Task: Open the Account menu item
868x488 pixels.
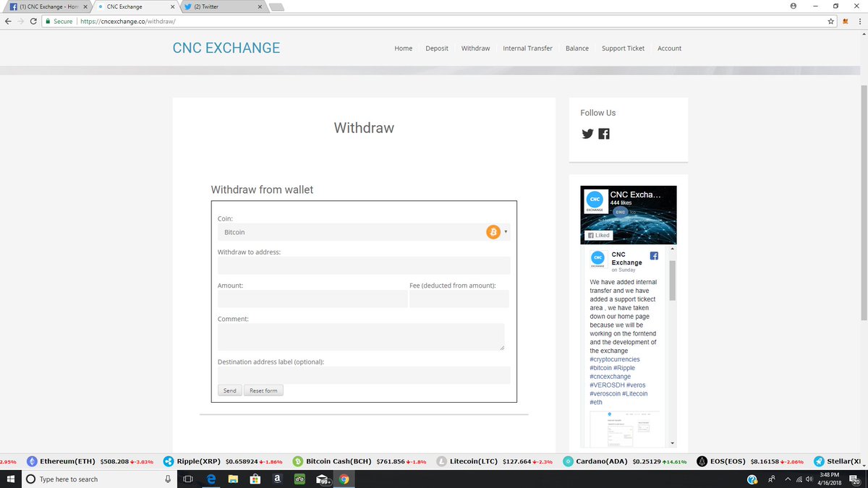Action: pyautogui.click(x=669, y=48)
